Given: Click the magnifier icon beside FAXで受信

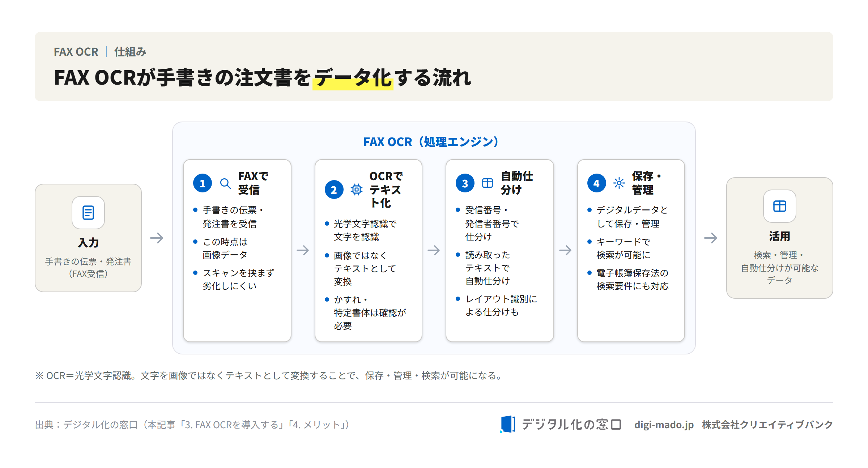Looking at the screenshot, I should point(226,183).
